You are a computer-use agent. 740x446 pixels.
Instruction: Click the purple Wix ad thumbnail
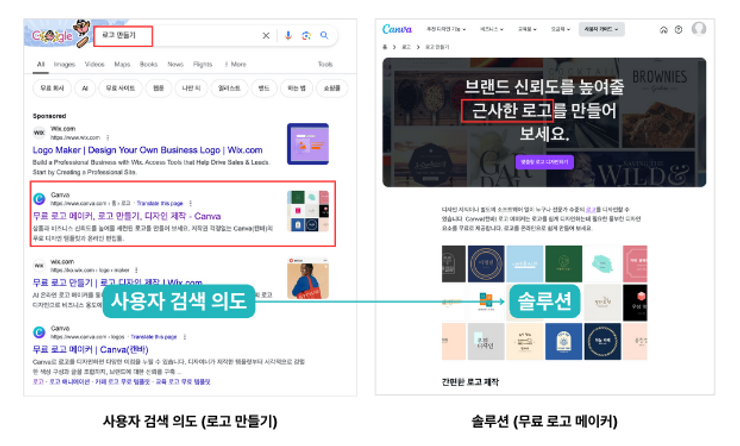308,144
